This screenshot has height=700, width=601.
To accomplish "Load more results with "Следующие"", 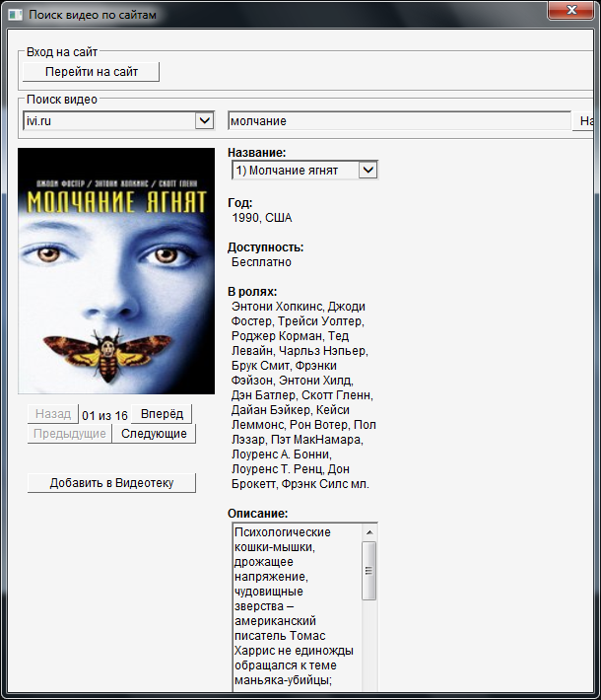I will click(x=154, y=434).
